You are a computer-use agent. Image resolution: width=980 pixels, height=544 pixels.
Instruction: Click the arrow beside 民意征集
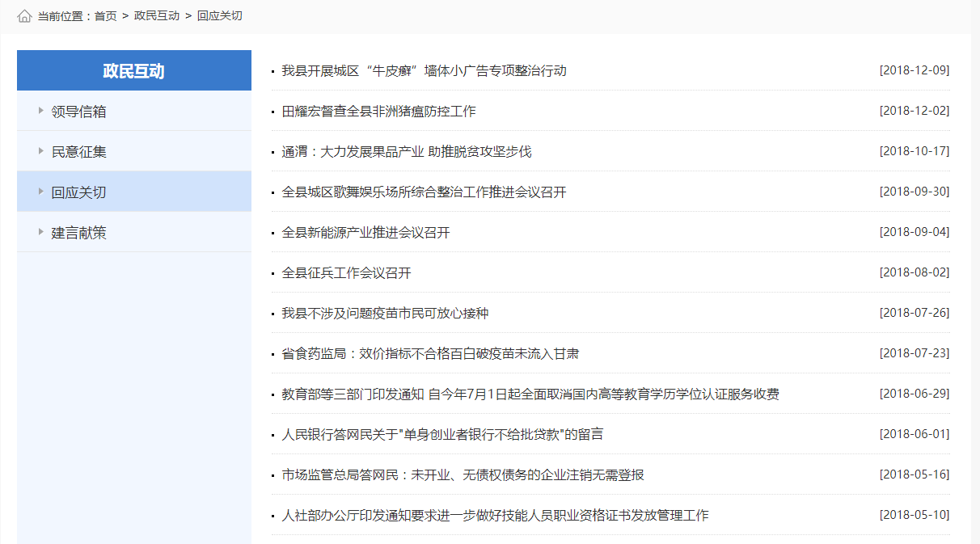click(x=40, y=151)
